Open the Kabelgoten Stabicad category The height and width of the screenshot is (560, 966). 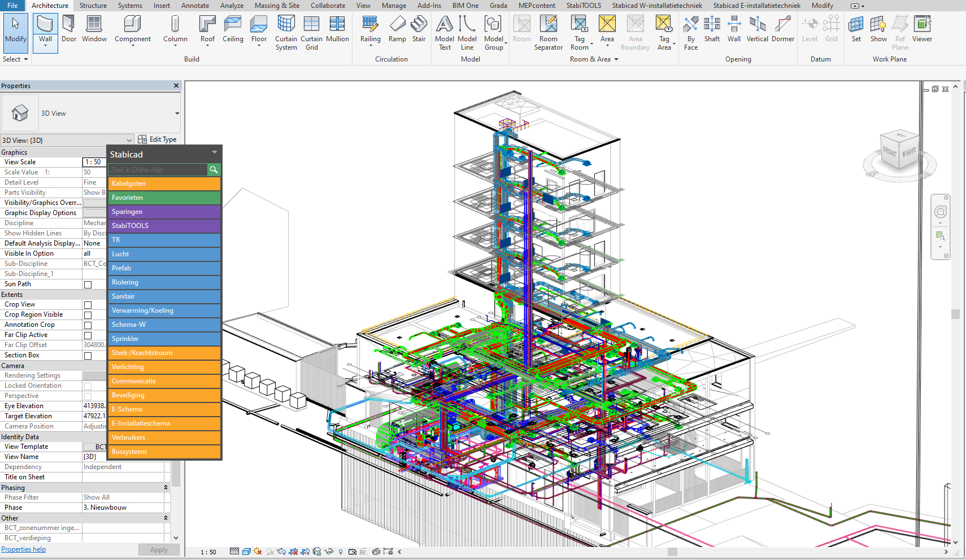click(x=164, y=183)
